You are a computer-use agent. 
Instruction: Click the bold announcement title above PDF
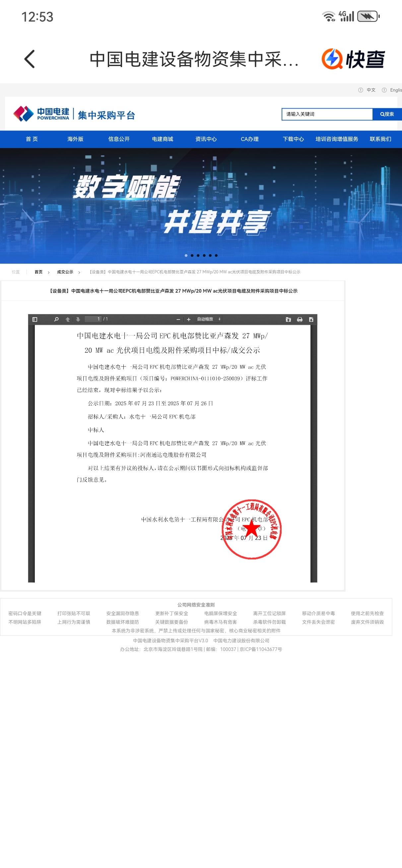pyautogui.click(x=173, y=291)
